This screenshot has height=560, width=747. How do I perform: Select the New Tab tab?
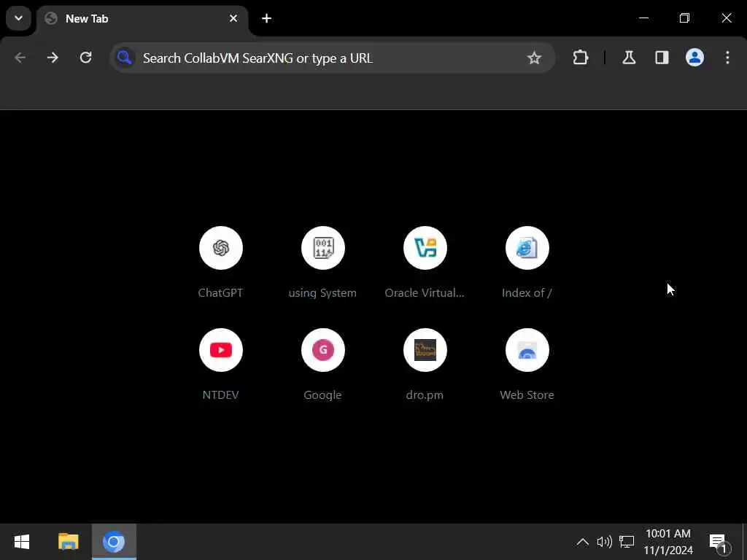click(x=142, y=19)
